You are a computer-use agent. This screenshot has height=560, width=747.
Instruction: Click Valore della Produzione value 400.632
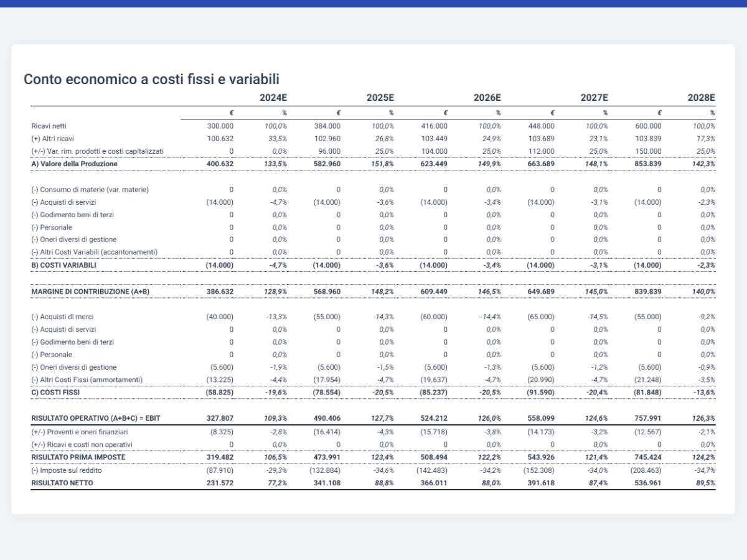220,164
